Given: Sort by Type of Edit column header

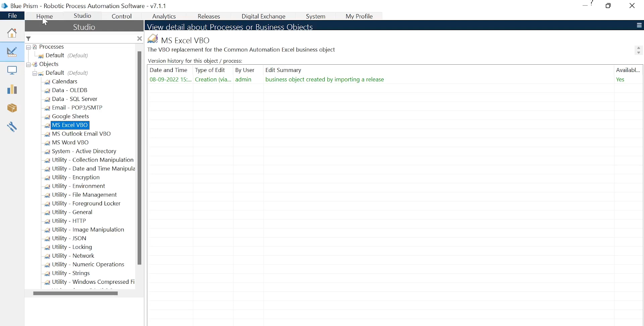Looking at the screenshot, I should point(213,70).
